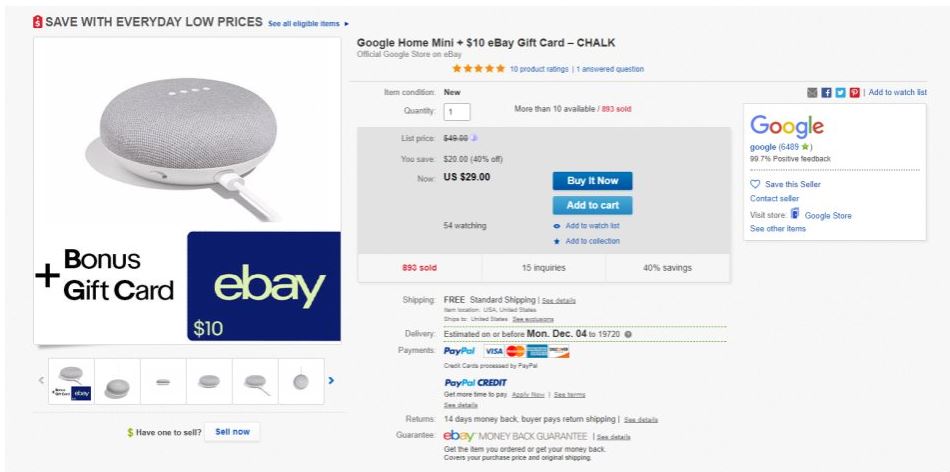Show next product thumbnails with right arrow
The height and width of the screenshot is (472, 950).
(x=331, y=381)
